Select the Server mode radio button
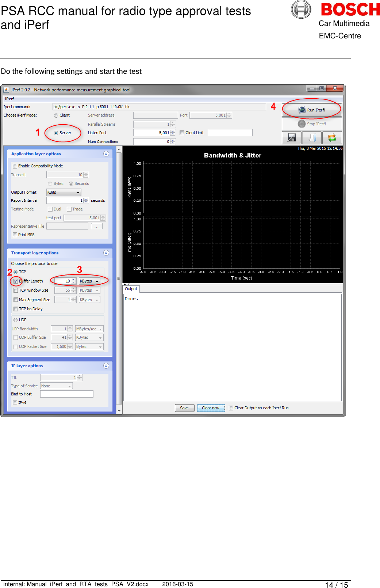Screen dimensions: 380x588 56,133
